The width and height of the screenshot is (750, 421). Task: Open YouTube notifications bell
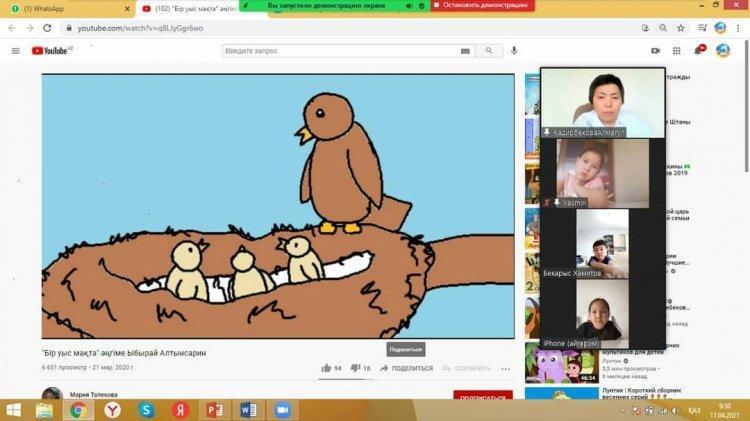(699, 50)
